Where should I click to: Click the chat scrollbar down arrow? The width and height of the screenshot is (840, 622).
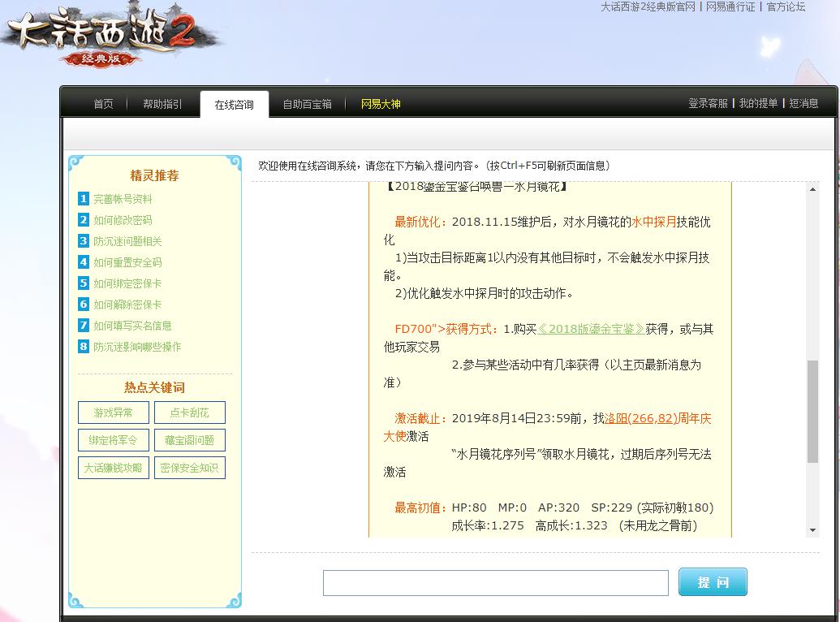pyautogui.click(x=812, y=529)
